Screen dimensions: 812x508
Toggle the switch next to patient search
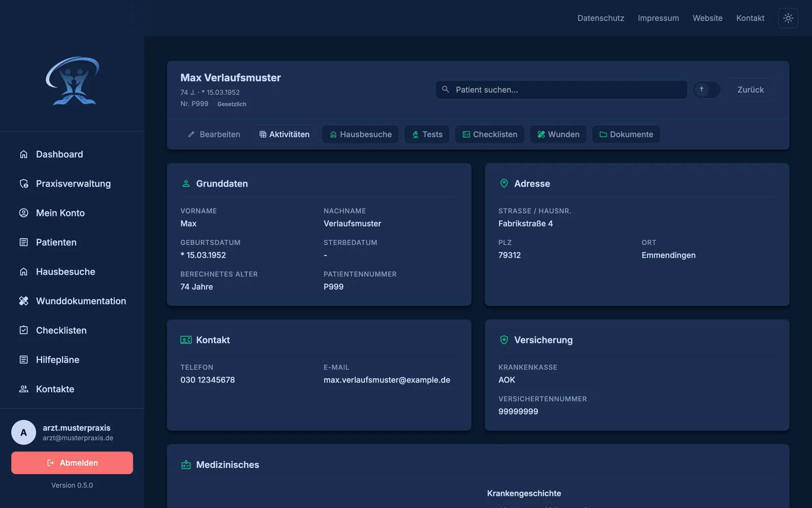pos(706,89)
